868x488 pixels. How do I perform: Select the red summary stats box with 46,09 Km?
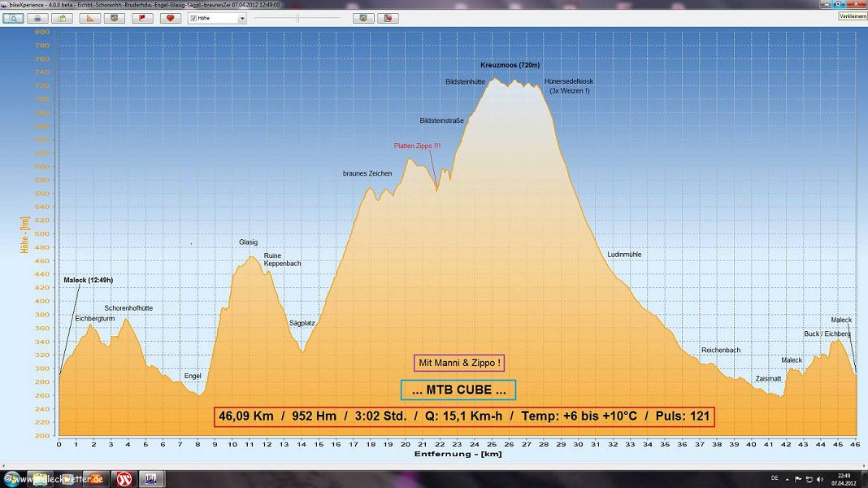464,416
